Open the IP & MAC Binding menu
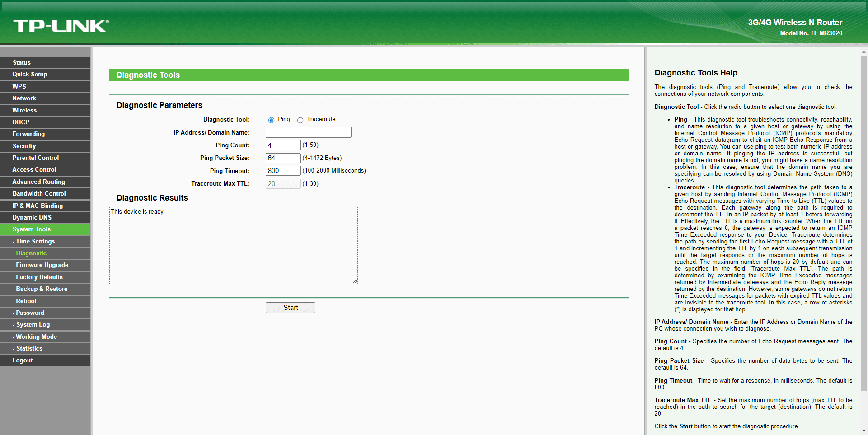The image size is (868, 435). click(x=45, y=206)
